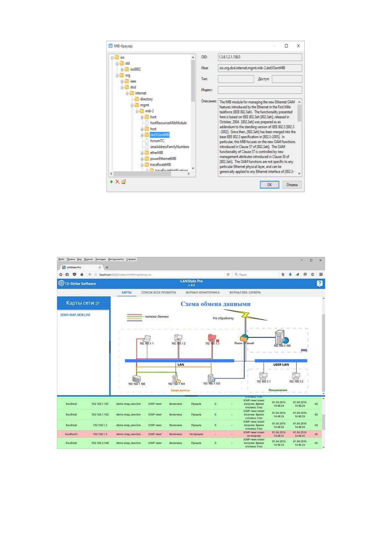392x554 pixels.
Task: Click the sort icon beside Карты сети
Action: click(x=97, y=303)
